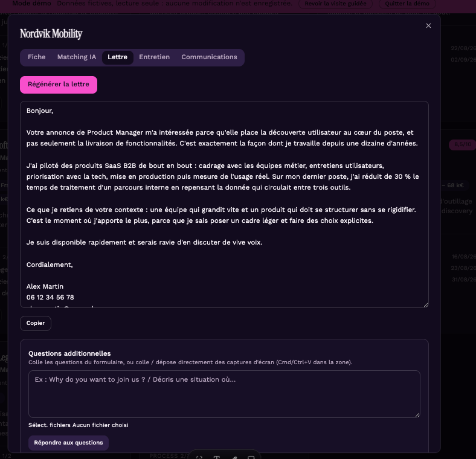The width and height of the screenshot is (476, 459).
Task: Click Régénérer la lettre button
Action: click(59, 85)
